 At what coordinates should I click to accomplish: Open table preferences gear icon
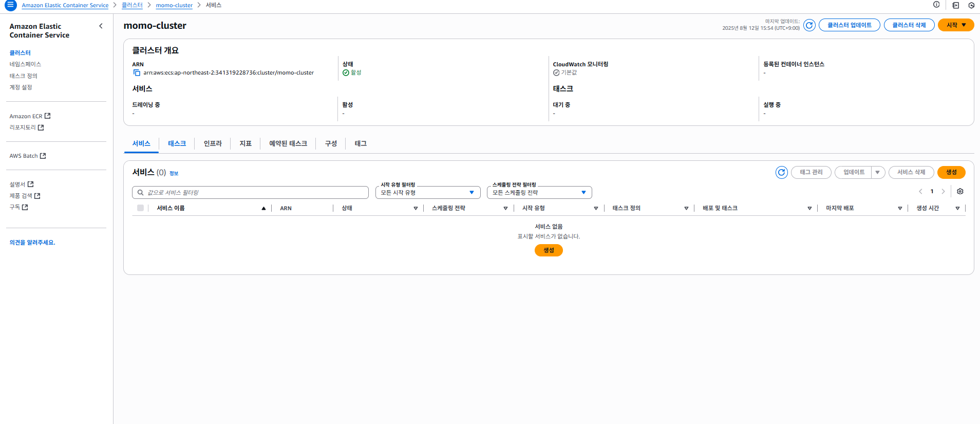click(x=960, y=191)
